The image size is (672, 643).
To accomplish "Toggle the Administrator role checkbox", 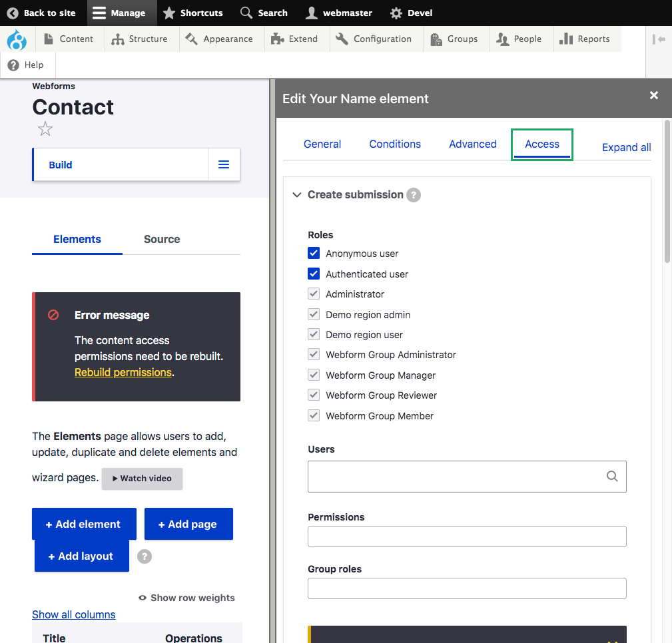I will 314,294.
